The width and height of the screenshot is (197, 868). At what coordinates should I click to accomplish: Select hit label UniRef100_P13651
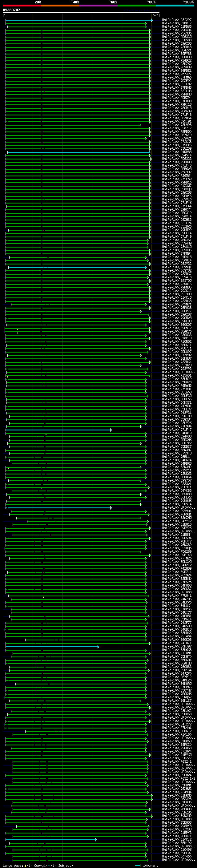coord(176,376)
